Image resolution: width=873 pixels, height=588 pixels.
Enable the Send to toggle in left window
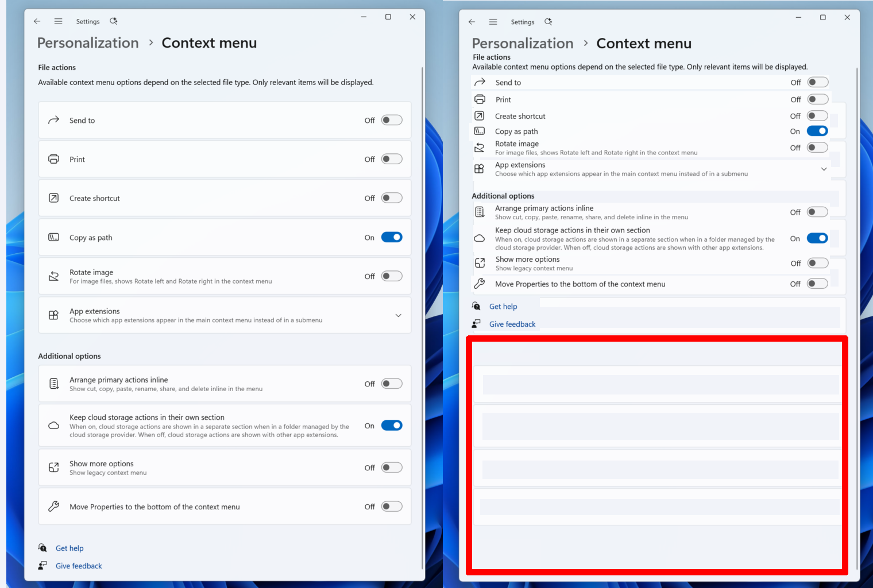[392, 120]
